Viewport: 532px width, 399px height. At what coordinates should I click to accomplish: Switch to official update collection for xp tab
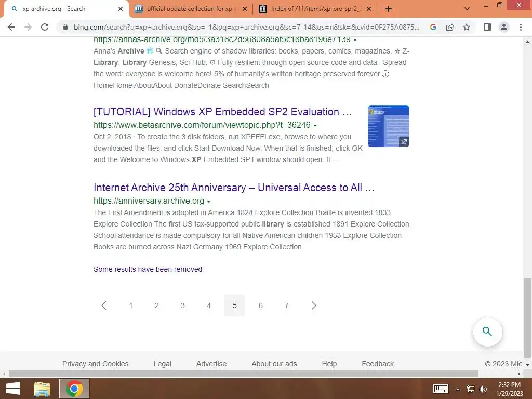pos(190,9)
